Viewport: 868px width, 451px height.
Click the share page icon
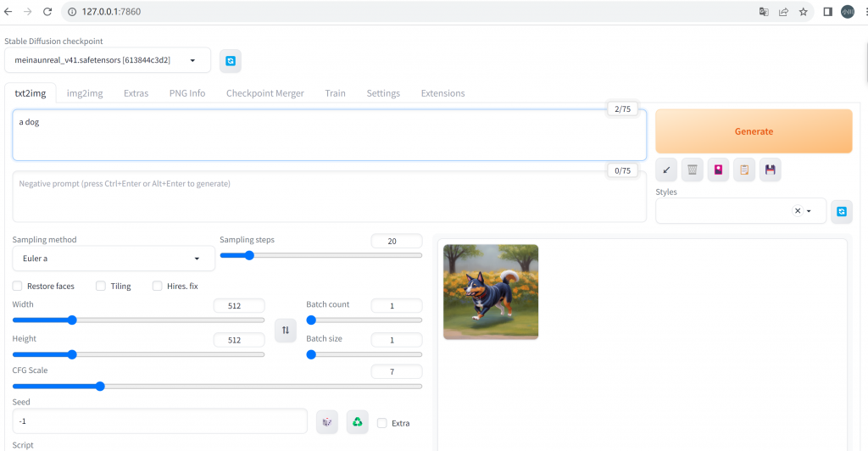783,12
